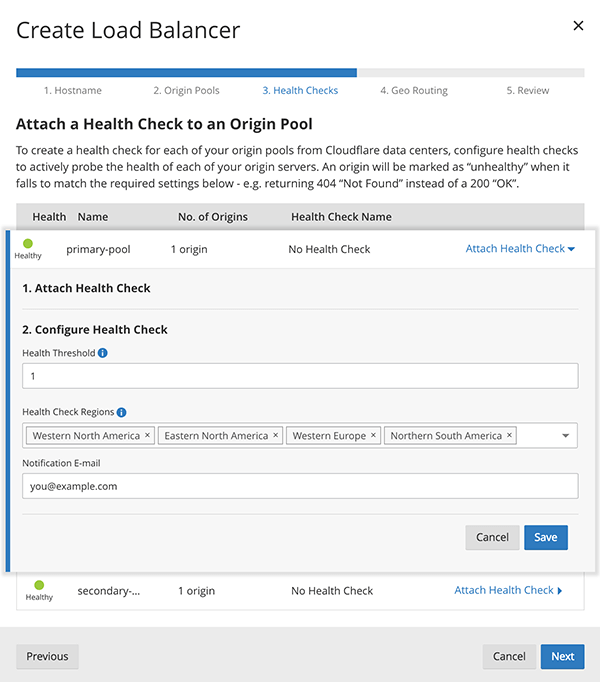600x682 pixels.
Task: Click secondary pool green health status icon
Action: click(39, 585)
